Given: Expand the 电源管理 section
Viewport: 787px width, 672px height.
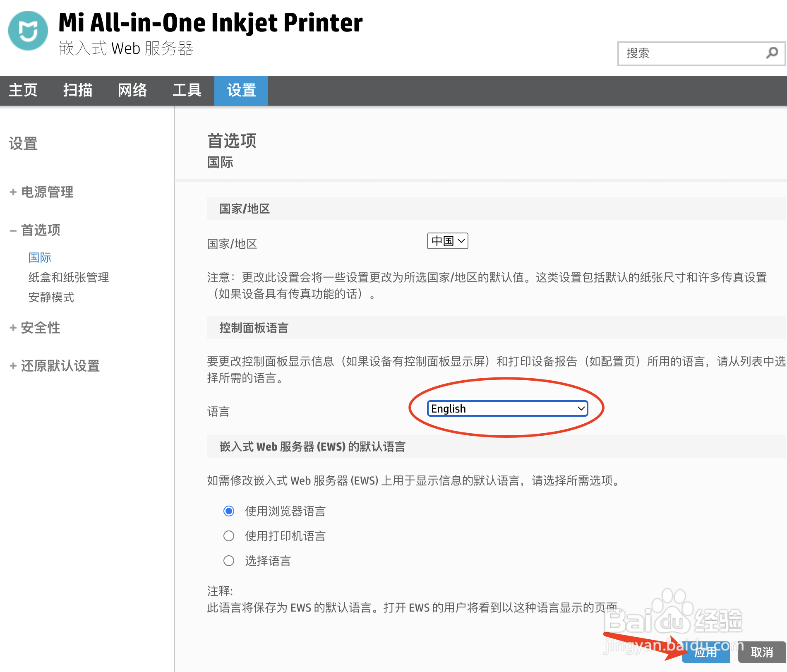Looking at the screenshot, I should [x=41, y=192].
